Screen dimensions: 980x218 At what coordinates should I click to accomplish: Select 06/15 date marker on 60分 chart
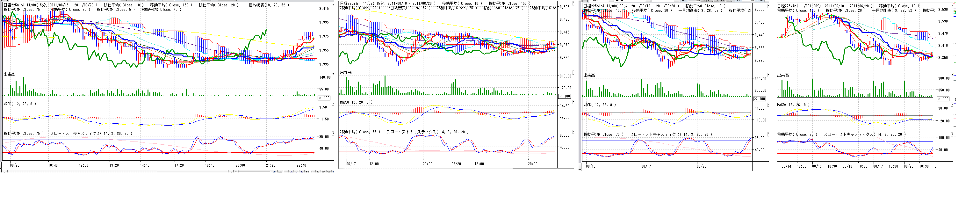(817, 166)
